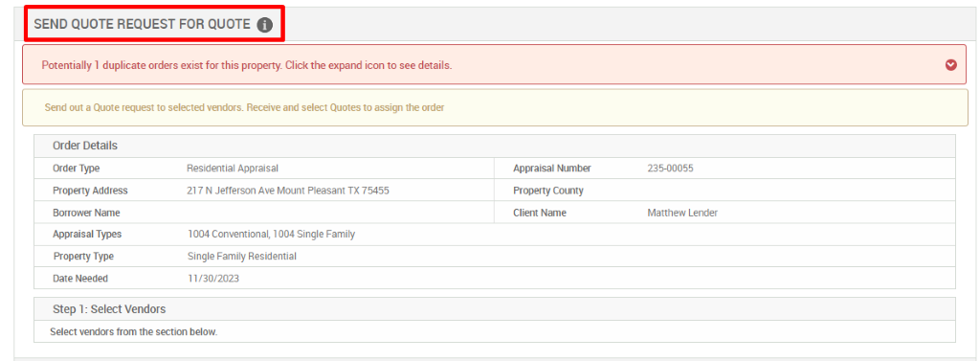The width and height of the screenshot is (980, 361).
Task: Click appraisal number '235-00055'
Action: 671,169
